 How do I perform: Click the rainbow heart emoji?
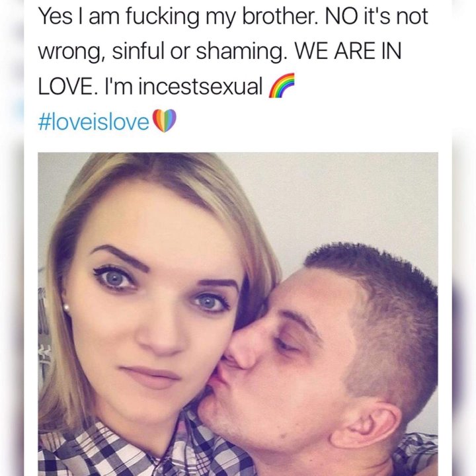164,121
